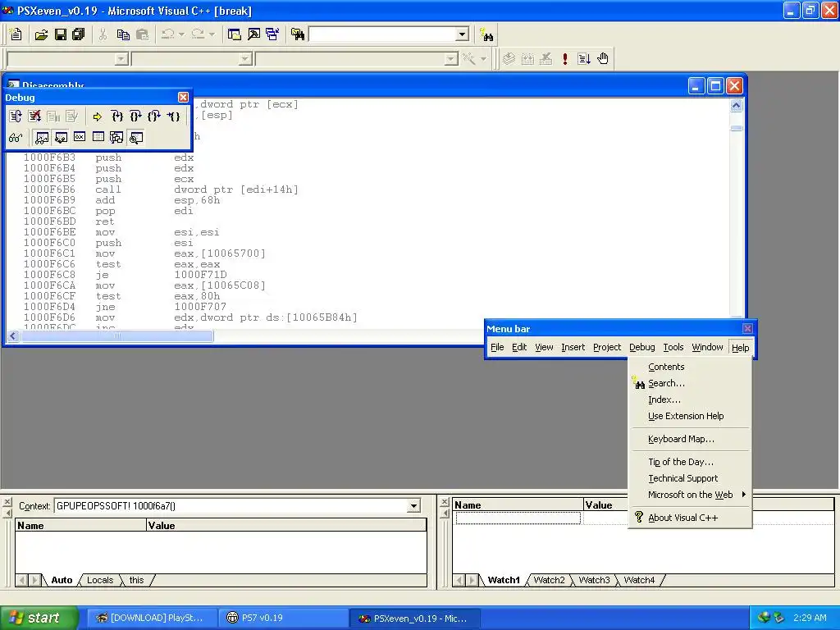Viewport: 840px width, 630px height.
Task: Open QuickWatch with the glasses icon
Action: [x=16, y=138]
